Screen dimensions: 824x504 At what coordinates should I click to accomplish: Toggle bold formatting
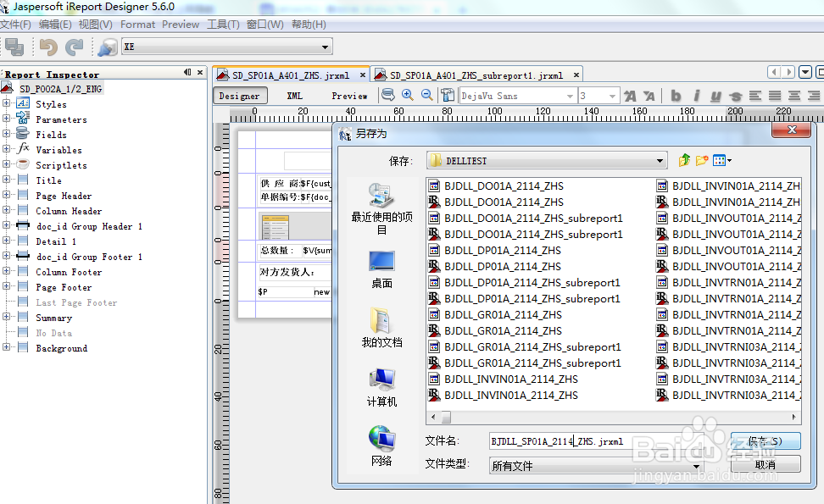676,96
